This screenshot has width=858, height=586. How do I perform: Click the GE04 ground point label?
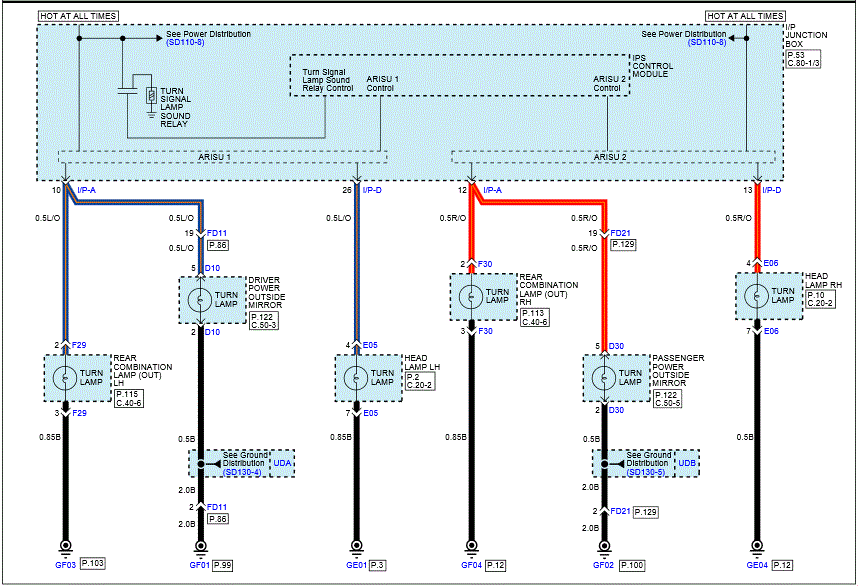pos(757,565)
